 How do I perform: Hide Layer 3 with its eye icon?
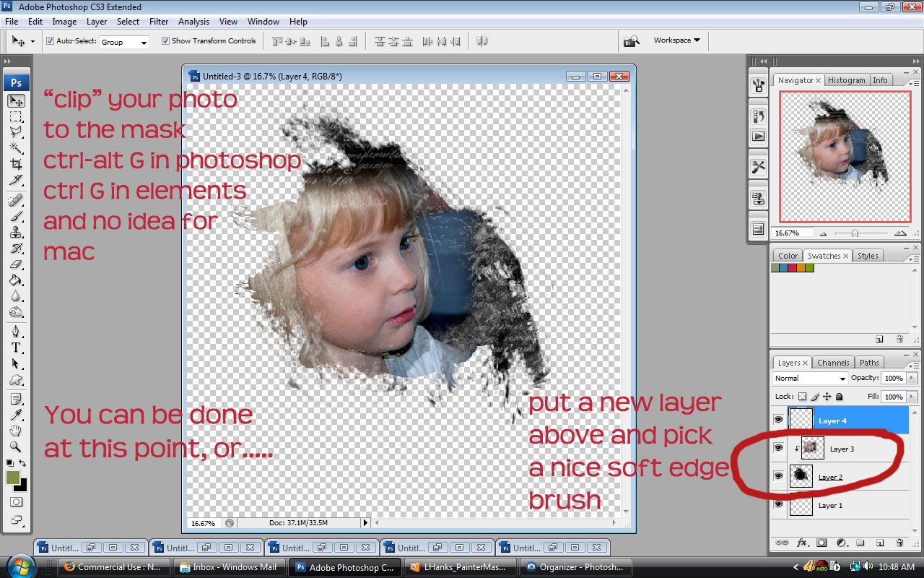[778, 448]
